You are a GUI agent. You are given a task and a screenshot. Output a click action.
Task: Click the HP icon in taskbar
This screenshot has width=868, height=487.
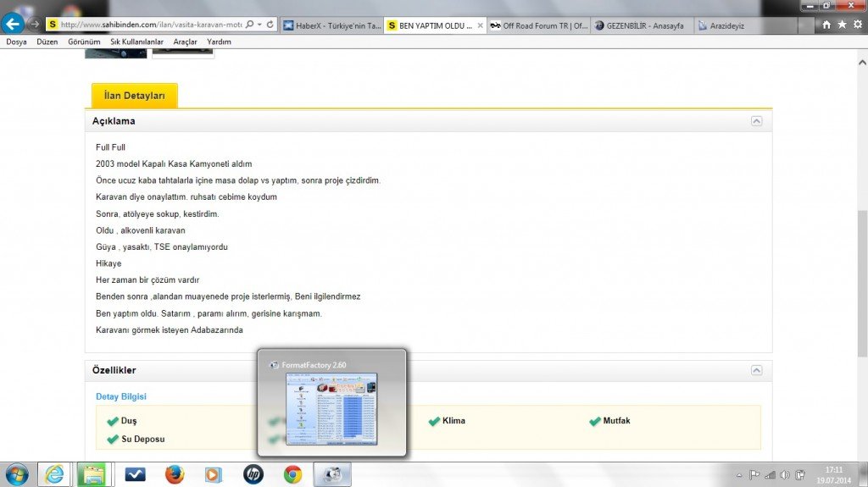[253, 474]
